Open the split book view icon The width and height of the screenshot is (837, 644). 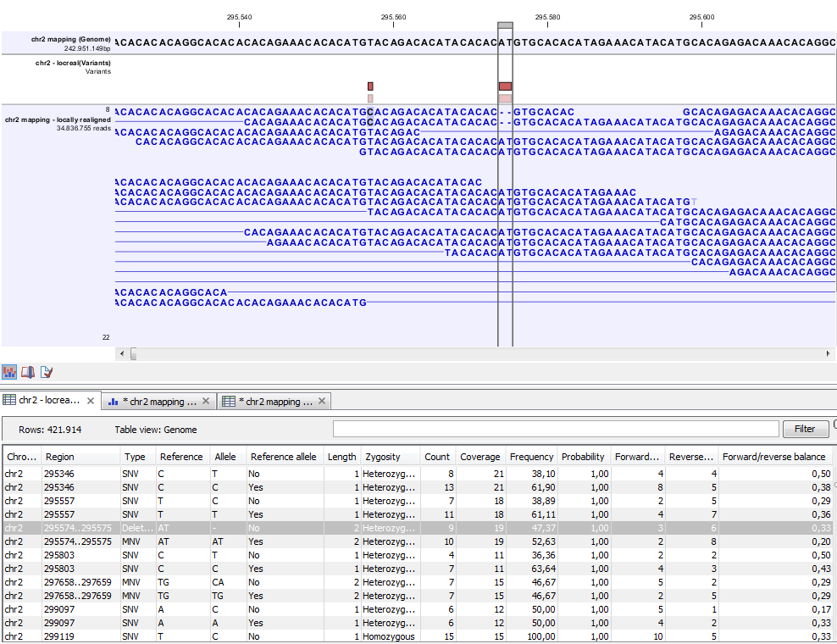26,372
